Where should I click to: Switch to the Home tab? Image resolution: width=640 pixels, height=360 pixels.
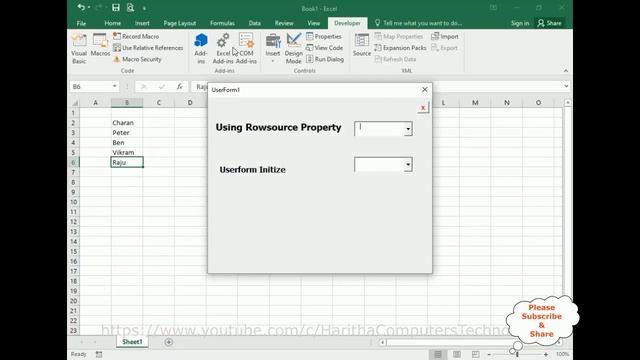point(113,23)
